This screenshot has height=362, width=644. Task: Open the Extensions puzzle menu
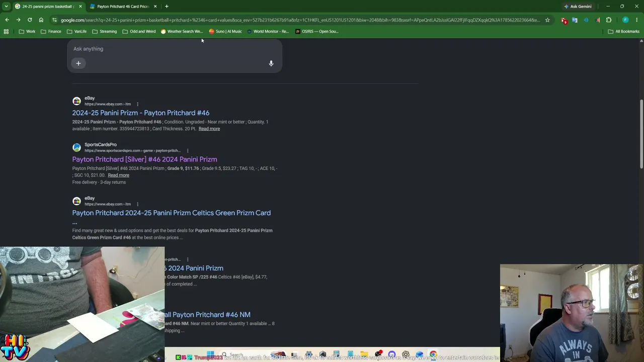(x=609, y=20)
